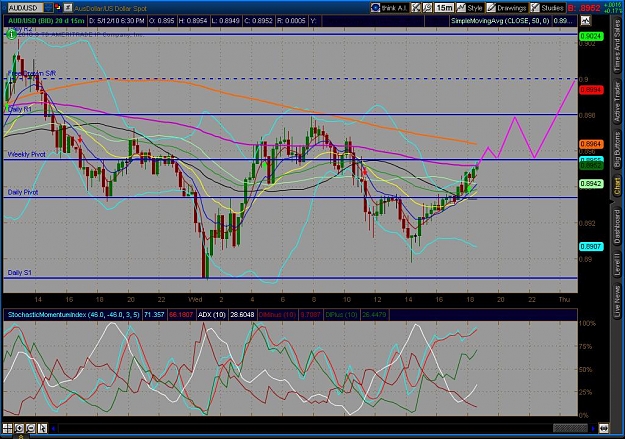The height and width of the screenshot is (439, 625).
Task: Click the green 0.9024 price bubble
Action: [591, 36]
